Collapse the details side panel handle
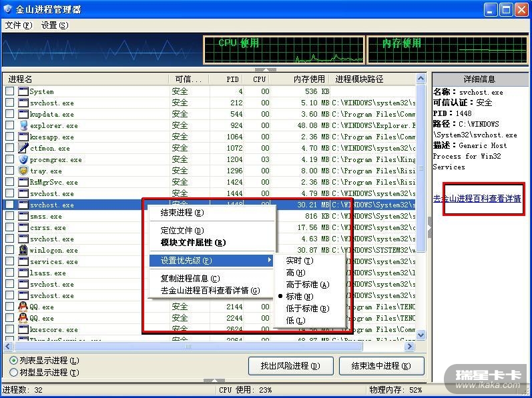 pos(429,227)
